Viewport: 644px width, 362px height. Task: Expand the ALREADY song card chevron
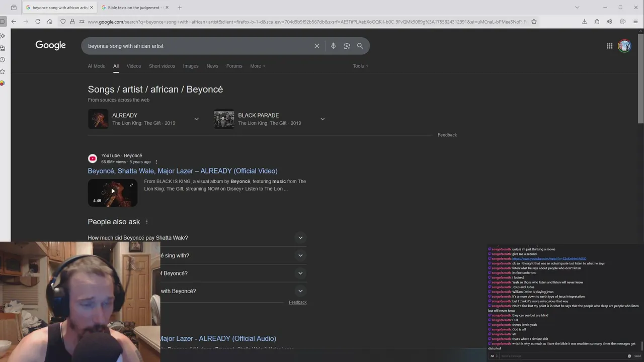click(x=197, y=119)
